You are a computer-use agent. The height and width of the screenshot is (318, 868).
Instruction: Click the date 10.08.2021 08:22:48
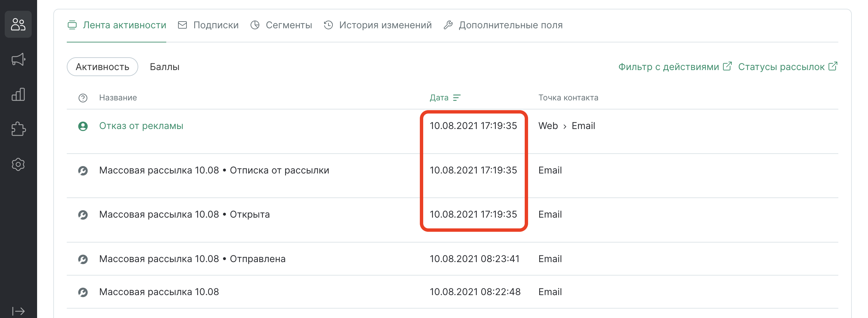[475, 292]
